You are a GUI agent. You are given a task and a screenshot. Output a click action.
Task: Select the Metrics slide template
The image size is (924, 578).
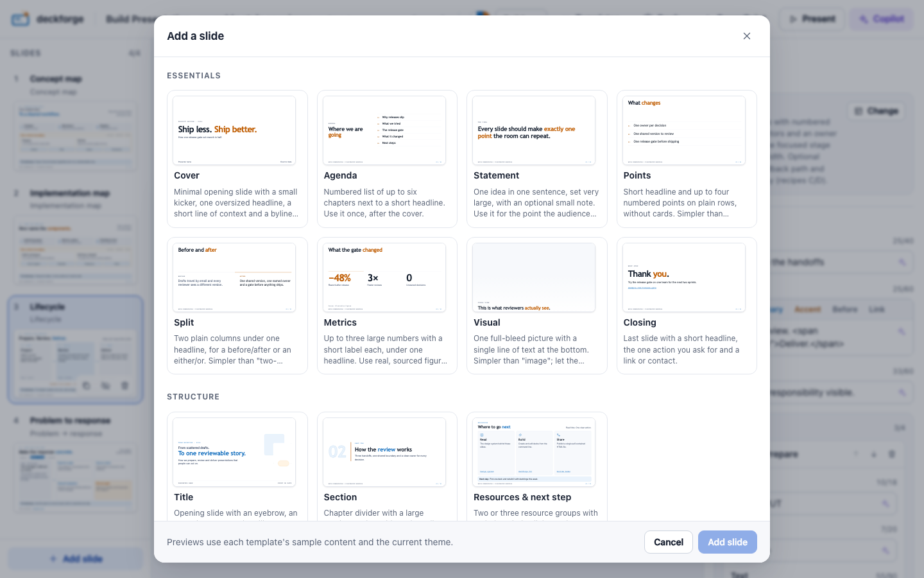(x=387, y=306)
